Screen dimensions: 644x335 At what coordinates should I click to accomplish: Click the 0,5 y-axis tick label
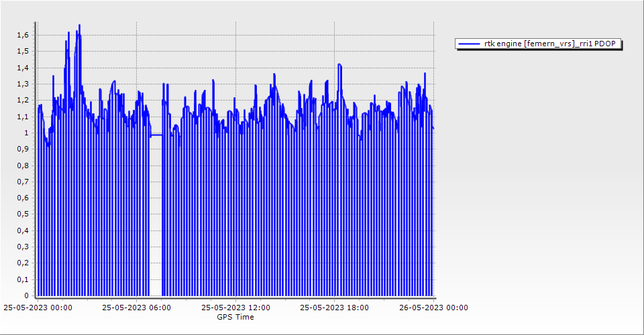(x=22, y=214)
